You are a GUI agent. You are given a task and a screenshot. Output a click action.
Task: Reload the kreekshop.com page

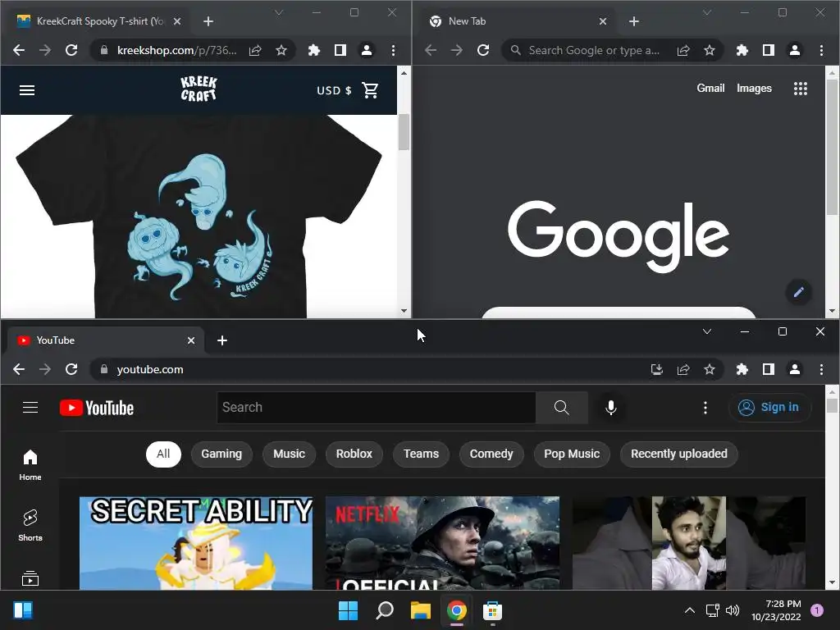(71, 50)
